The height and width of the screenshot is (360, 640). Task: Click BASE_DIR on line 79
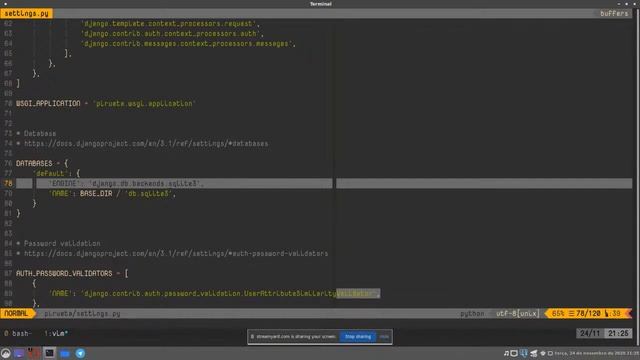point(96,193)
